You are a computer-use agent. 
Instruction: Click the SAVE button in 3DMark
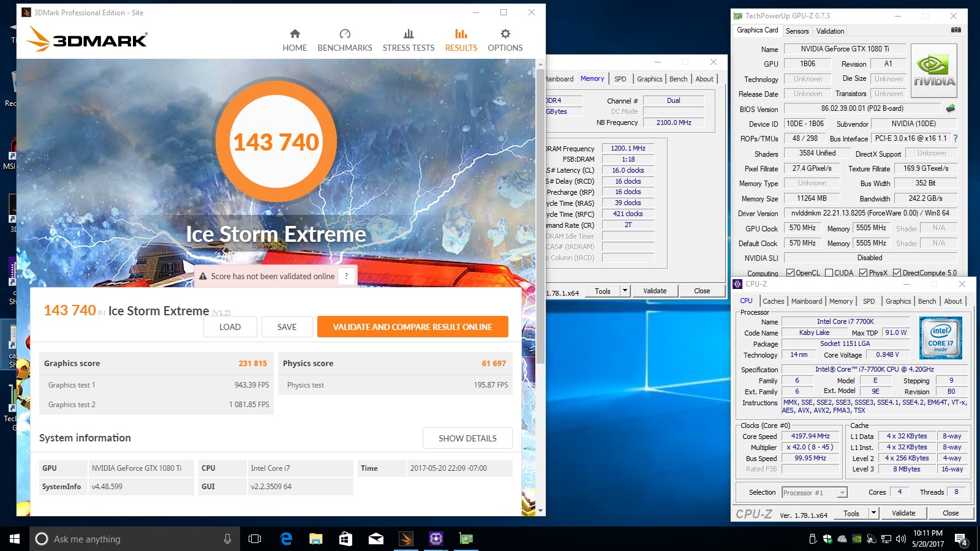tap(287, 327)
